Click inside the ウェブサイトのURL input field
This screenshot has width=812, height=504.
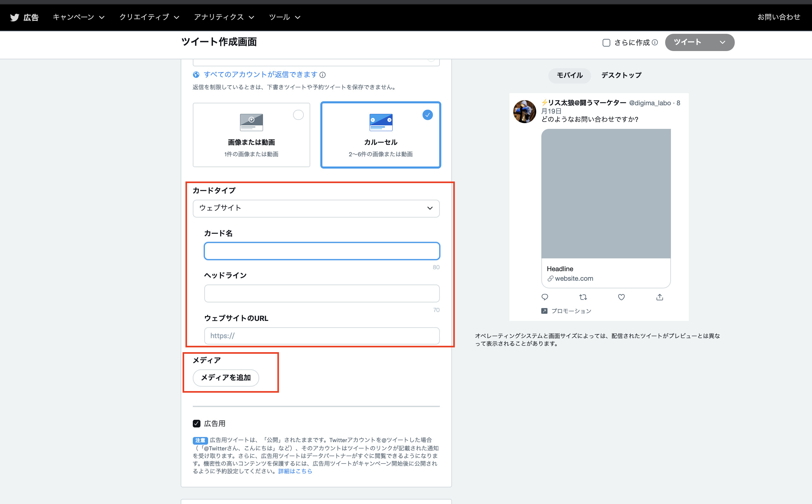point(321,336)
